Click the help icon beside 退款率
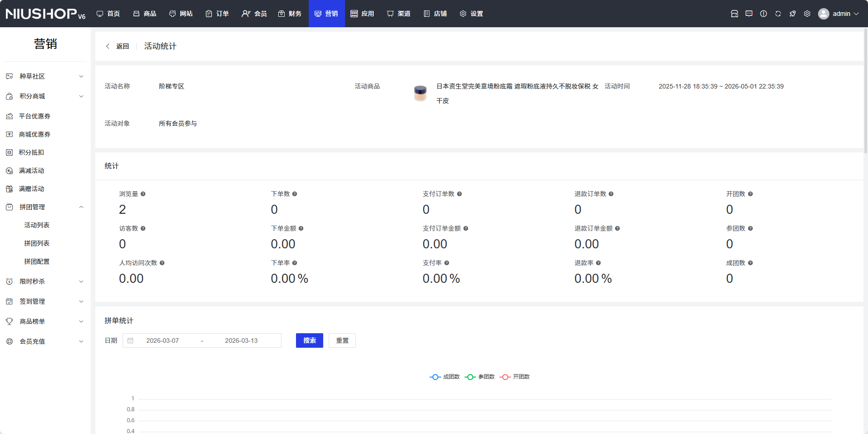 pyautogui.click(x=598, y=263)
